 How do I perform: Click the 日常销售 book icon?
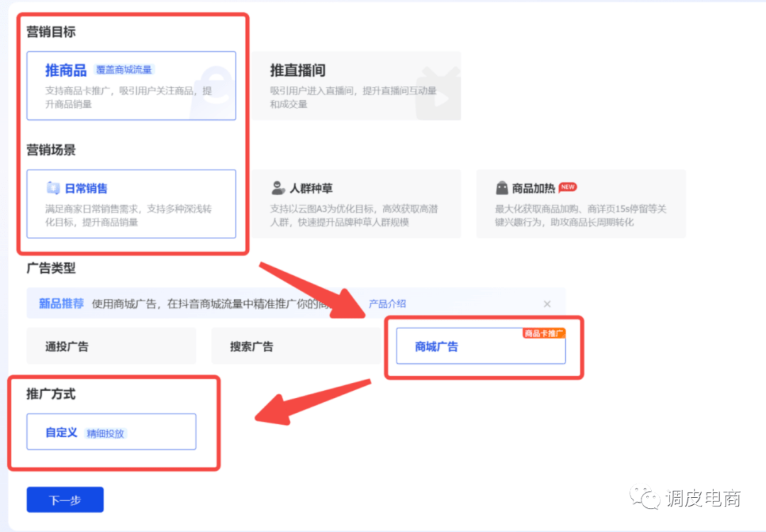pyautogui.click(x=53, y=189)
